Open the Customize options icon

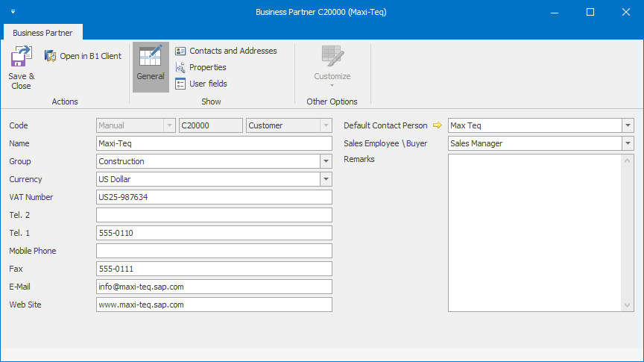pos(332,57)
